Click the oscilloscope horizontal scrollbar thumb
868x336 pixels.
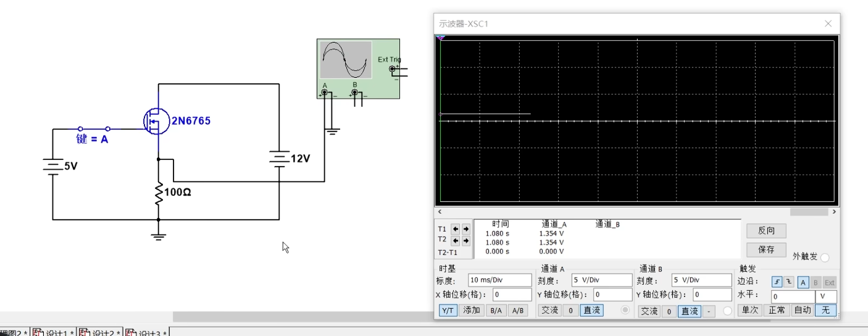tap(809, 212)
